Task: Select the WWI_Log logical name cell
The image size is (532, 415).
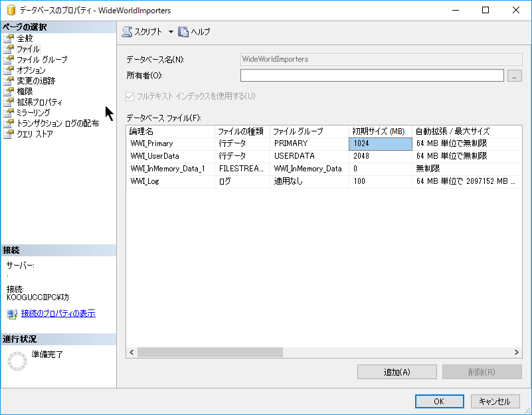Action: coord(171,181)
